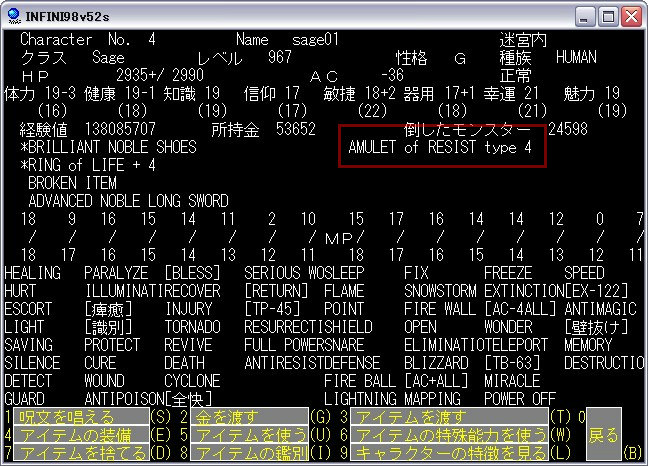
Task: Select AMULET of RESIST type 4
Action: tap(440, 147)
